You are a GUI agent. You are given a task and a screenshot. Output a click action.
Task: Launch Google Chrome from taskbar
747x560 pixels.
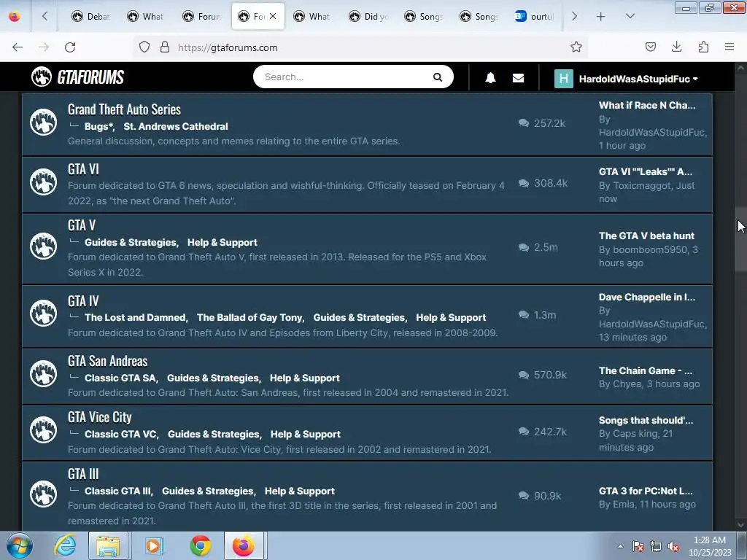pos(200,545)
